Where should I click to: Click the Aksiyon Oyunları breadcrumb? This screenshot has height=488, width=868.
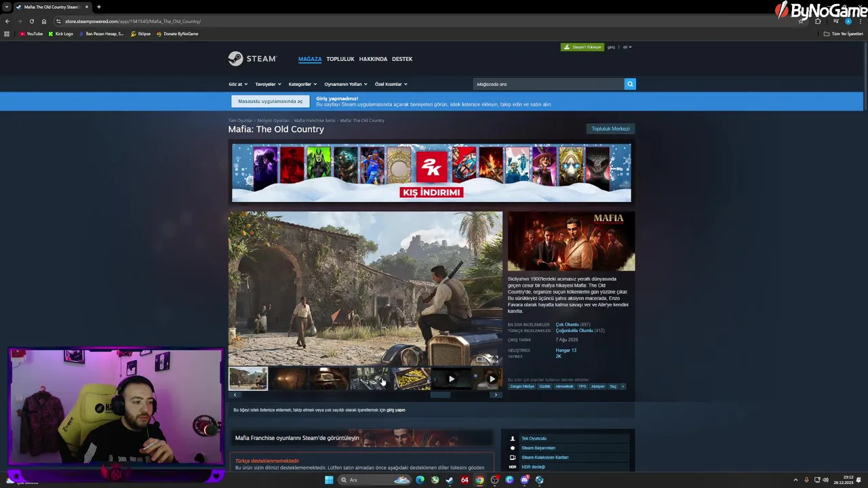click(273, 121)
